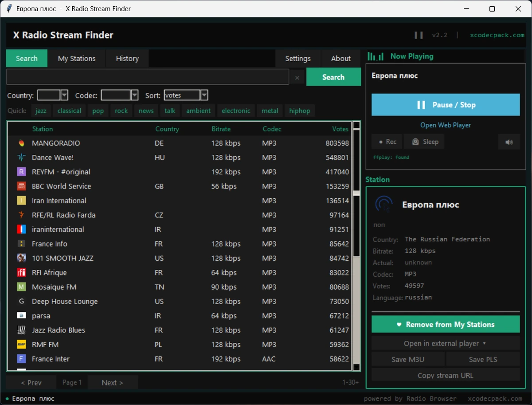Apply the jazz quick filter tag
This screenshot has width=532, height=405.
click(41, 111)
